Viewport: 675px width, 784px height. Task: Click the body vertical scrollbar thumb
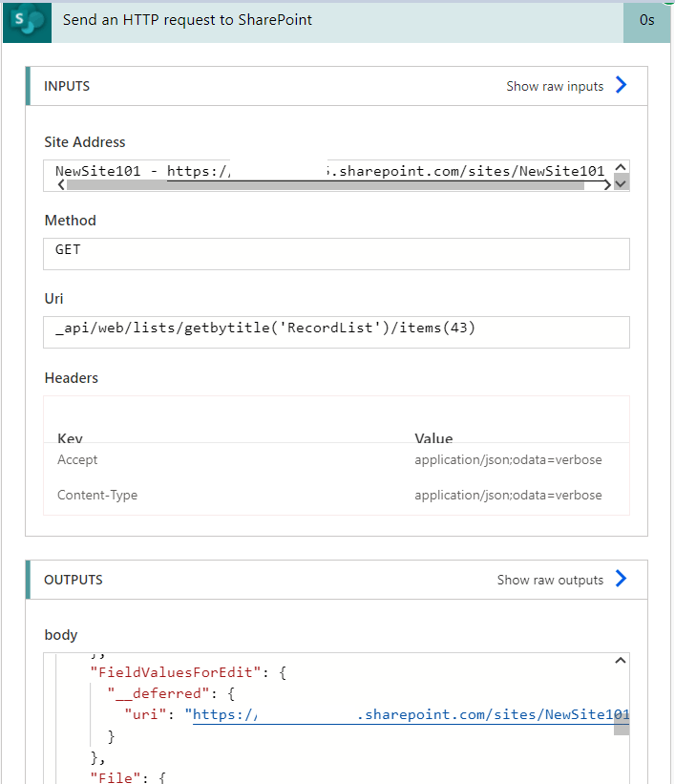(x=622, y=723)
